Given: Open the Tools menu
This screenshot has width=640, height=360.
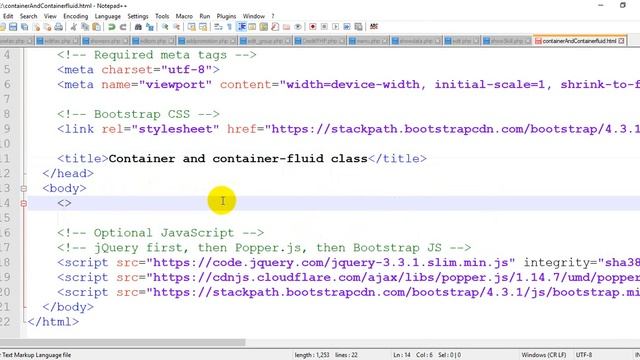Looking at the screenshot, I should point(162,16).
